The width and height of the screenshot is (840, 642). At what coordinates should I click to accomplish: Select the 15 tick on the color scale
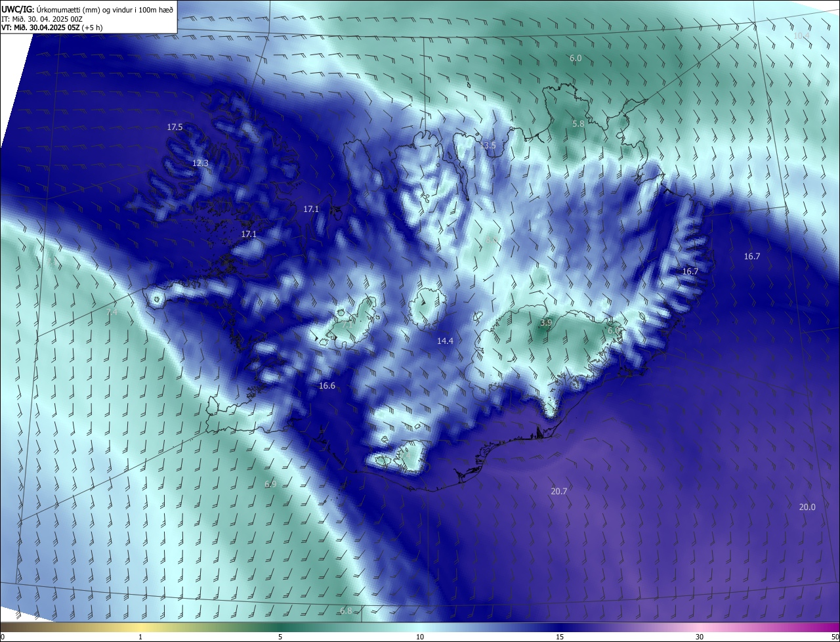[560, 637]
